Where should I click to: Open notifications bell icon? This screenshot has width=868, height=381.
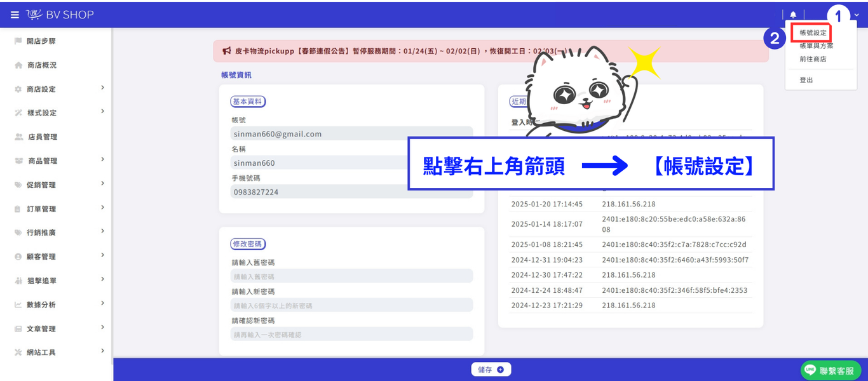pyautogui.click(x=793, y=15)
